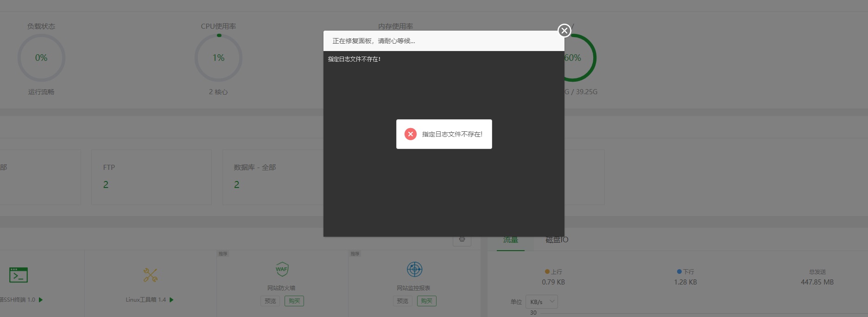The image size is (868, 317).
Task: Click the website monitoring report icon
Action: (414, 269)
